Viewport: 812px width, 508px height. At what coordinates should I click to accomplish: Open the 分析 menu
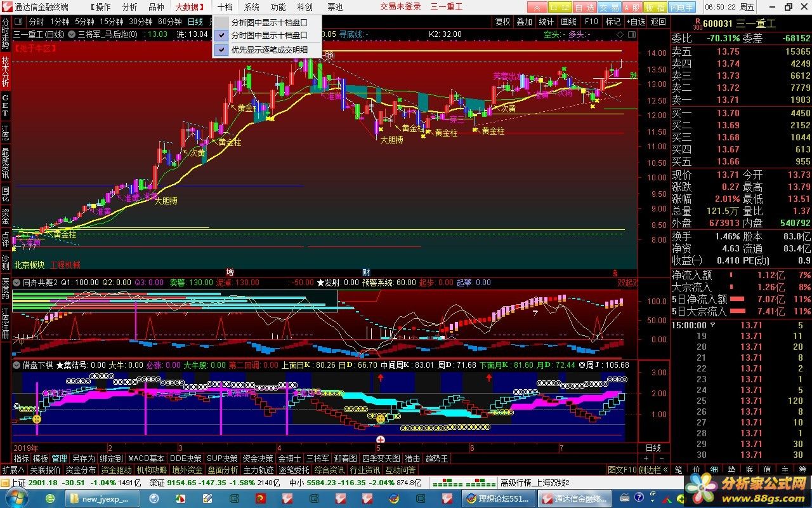[129, 7]
